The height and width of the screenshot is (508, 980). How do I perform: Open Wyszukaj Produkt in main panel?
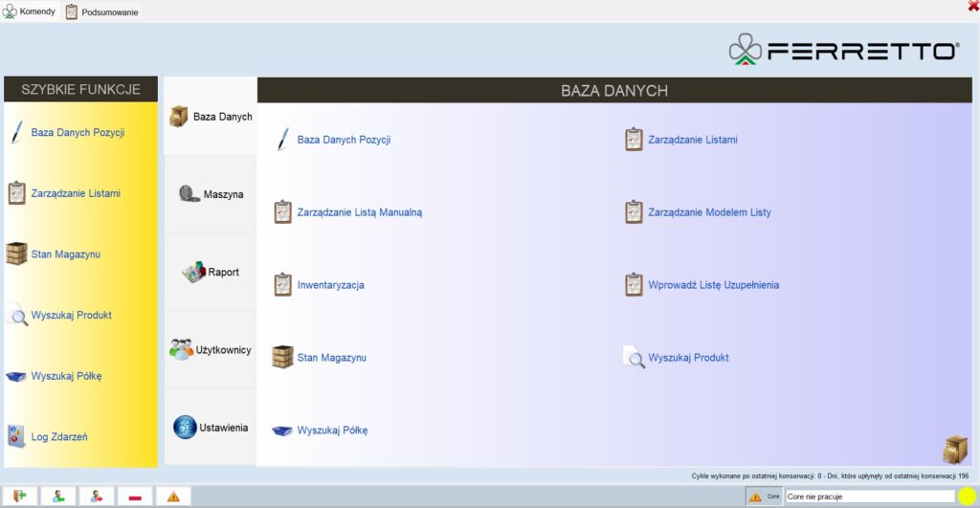(688, 358)
